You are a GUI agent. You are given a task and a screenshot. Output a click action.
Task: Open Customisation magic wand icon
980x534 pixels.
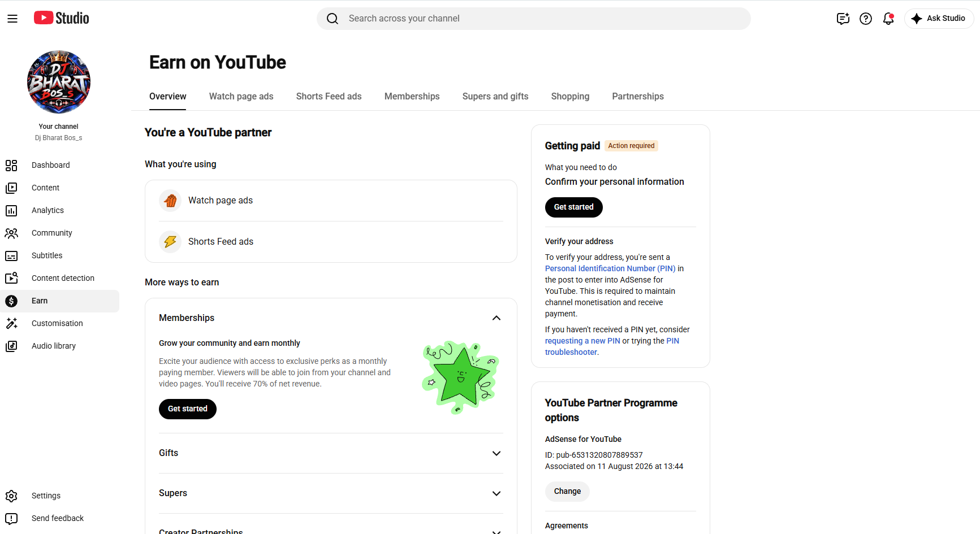[11, 323]
